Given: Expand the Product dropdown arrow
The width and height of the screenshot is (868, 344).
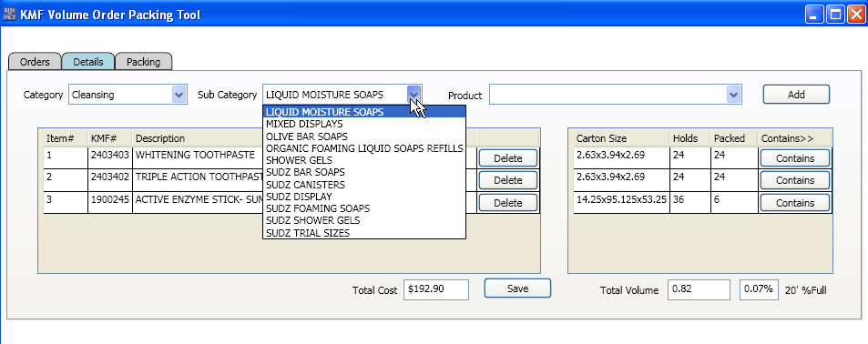Looking at the screenshot, I should click(x=733, y=95).
